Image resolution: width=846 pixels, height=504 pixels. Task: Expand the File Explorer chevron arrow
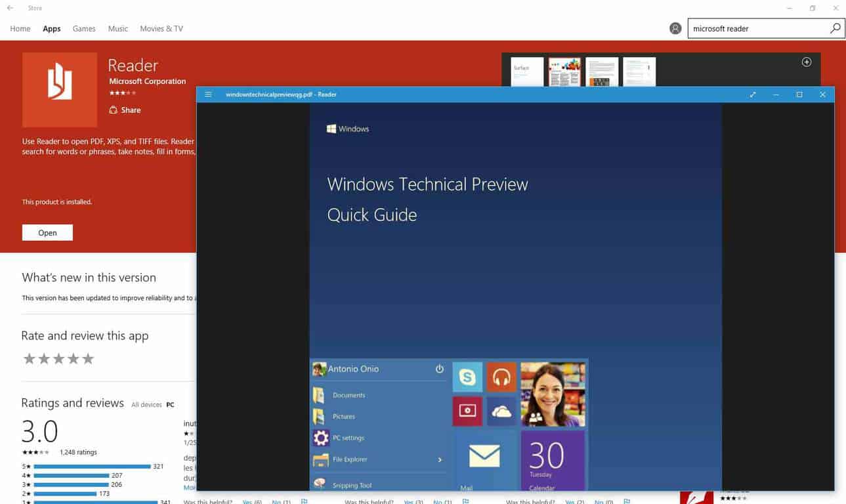tap(440, 460)
